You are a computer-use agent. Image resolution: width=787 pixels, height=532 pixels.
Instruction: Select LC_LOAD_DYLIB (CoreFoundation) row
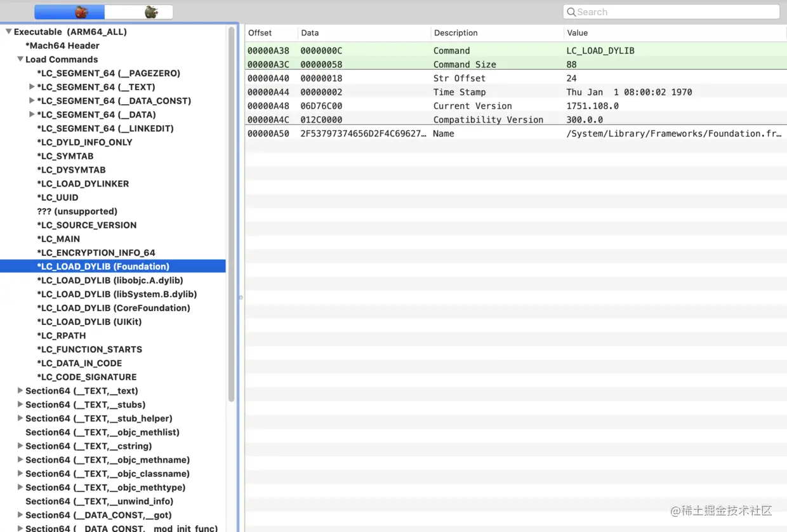click(x=114, y=308)
